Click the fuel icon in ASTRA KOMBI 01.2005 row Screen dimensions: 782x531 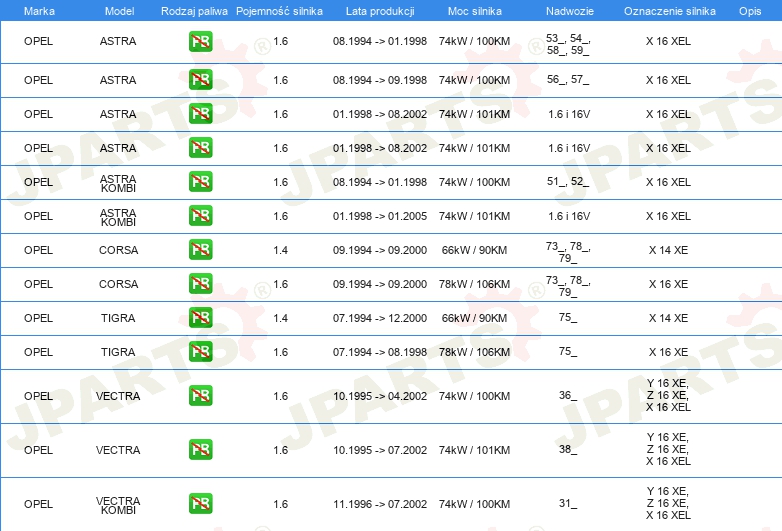point(200,216)
